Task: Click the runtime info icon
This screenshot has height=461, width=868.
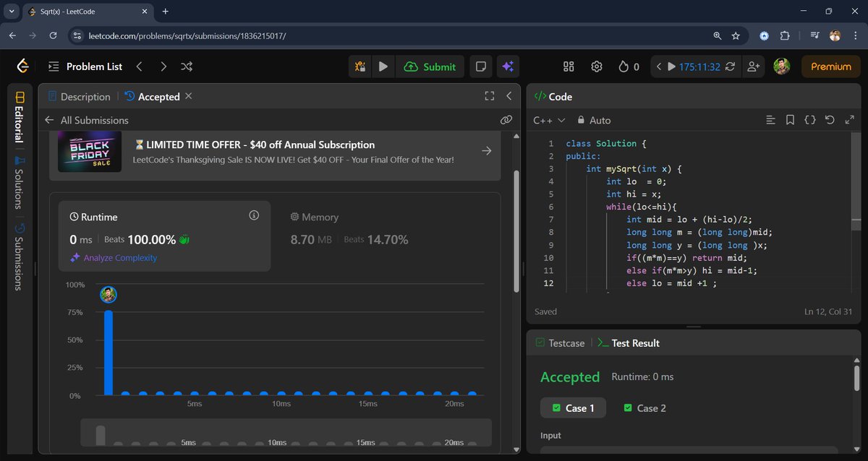Action: tap(254, 215)
